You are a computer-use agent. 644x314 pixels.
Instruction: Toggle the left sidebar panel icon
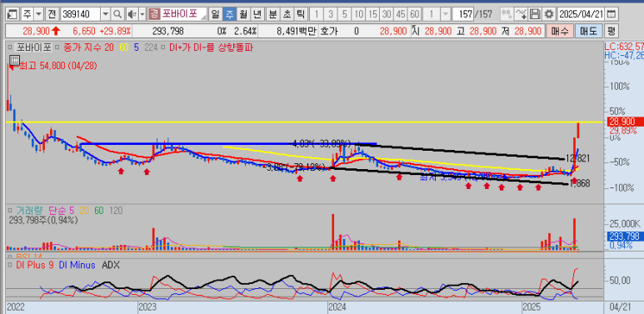[x=12, y=15]
